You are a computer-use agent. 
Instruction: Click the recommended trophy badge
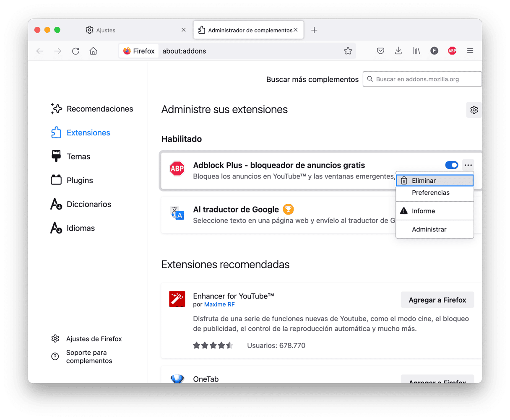tap(288, 209)
